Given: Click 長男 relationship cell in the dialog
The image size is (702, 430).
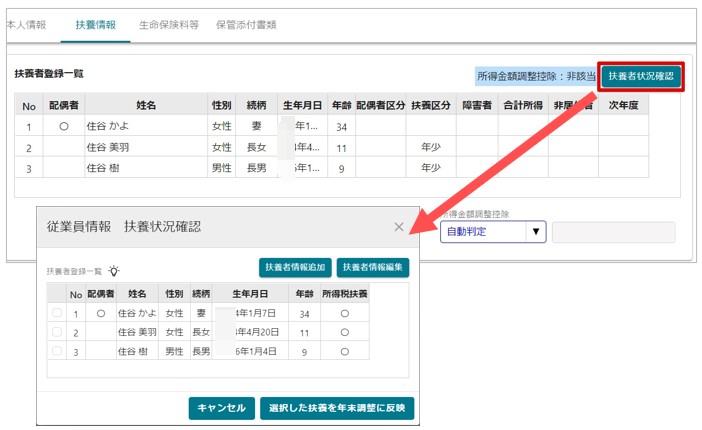Looking at the screenshot, I should pyautogui.click(x=201, y=351).
